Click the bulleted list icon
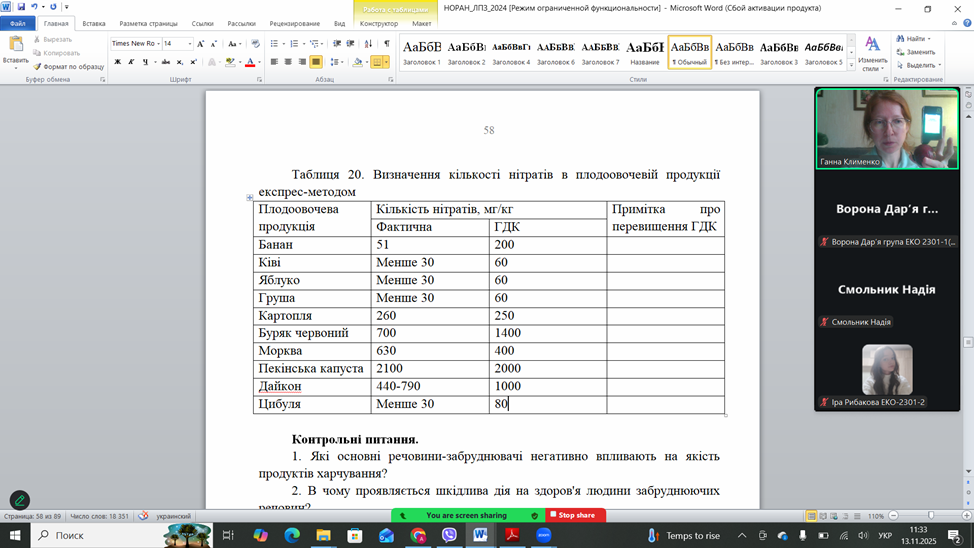 click(275, 44)
